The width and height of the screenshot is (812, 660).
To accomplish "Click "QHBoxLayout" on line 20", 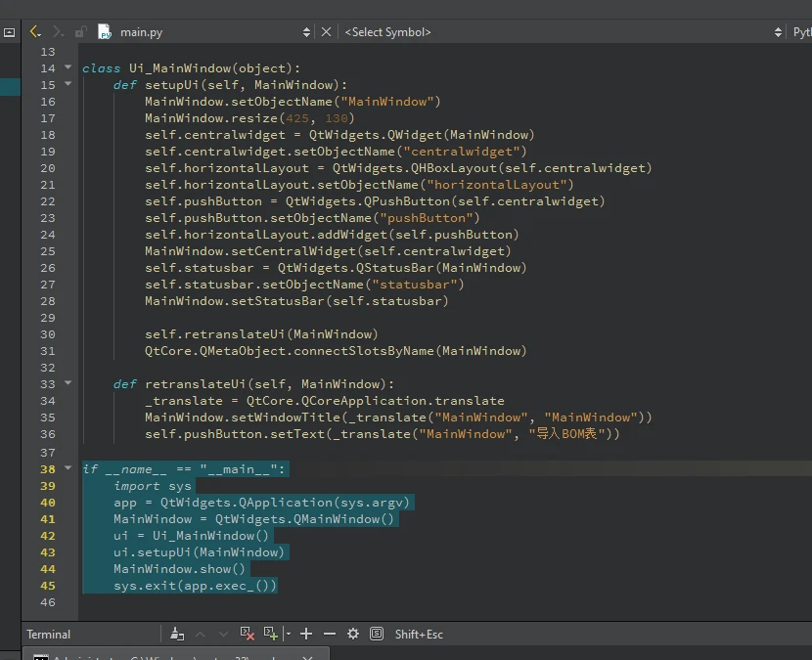I will 454,168.
